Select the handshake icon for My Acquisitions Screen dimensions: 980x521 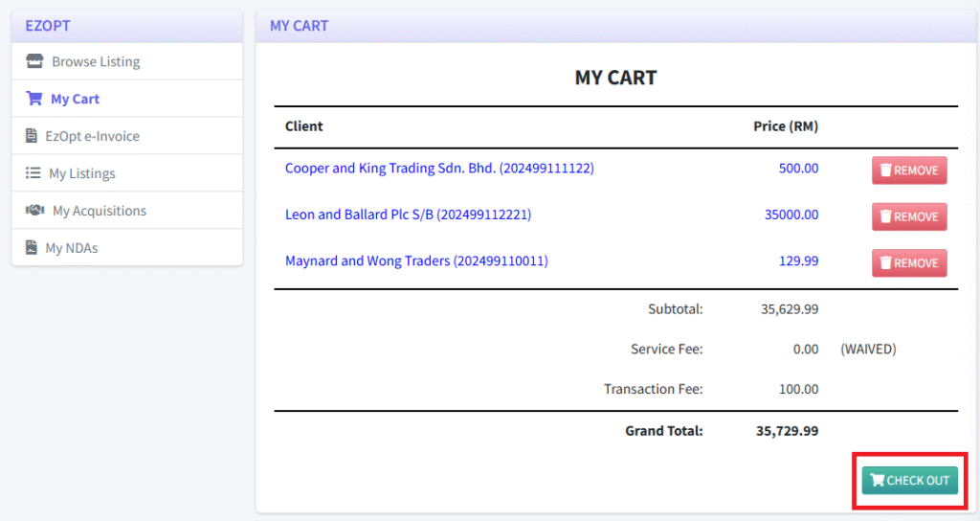35,211
